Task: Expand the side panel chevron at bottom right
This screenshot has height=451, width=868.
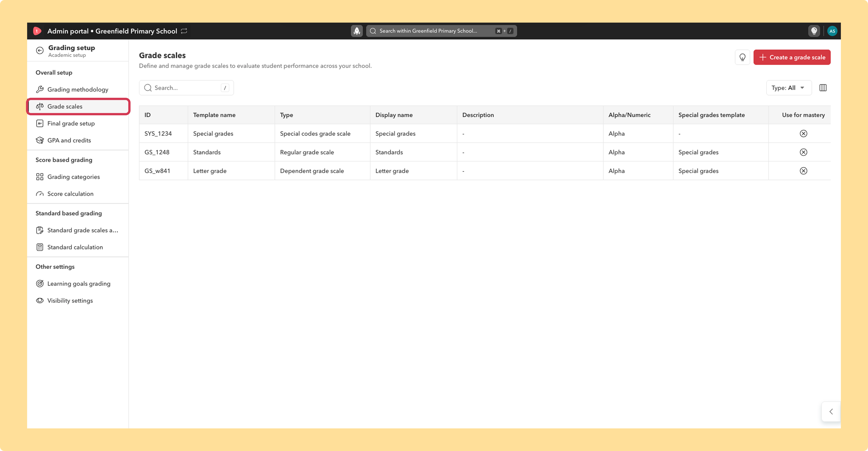Action: click(831, 412)
